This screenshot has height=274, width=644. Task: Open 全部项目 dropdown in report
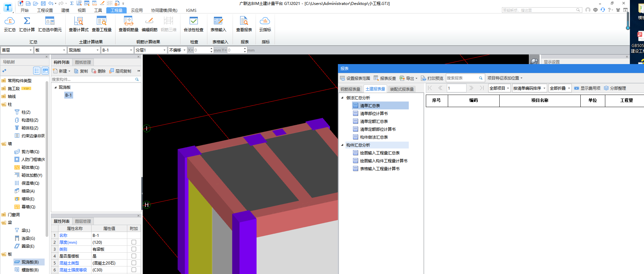coord(499,88)
